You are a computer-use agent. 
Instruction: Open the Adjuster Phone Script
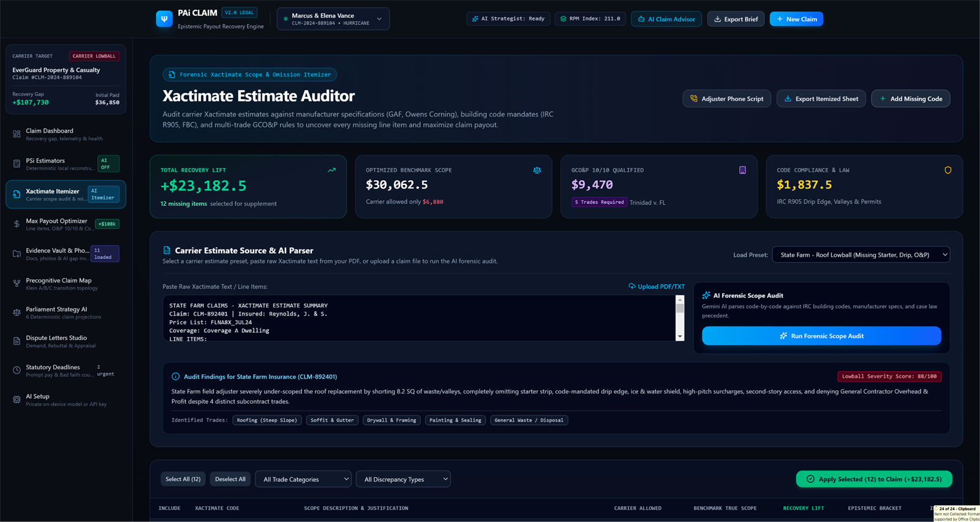point(727,99)
